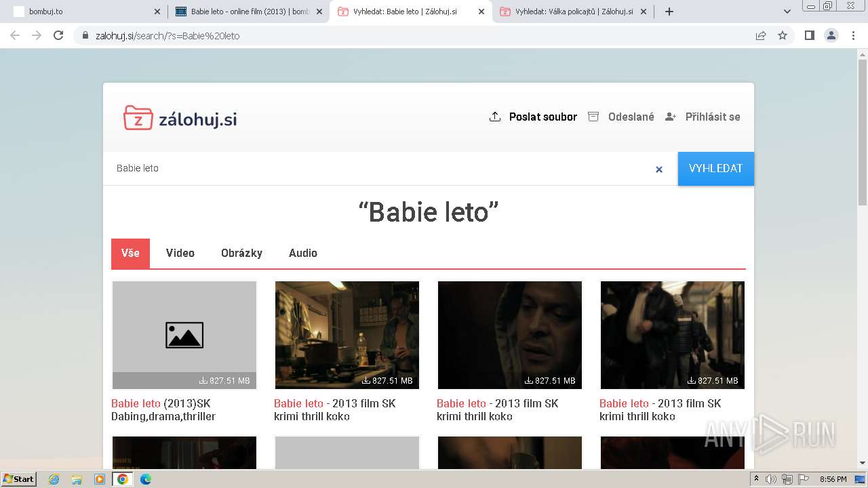Open placeholder thumbnail of Babie leto (2013)SK
The width and height of the screenshot is (868, 488).
tap(184, 335)
